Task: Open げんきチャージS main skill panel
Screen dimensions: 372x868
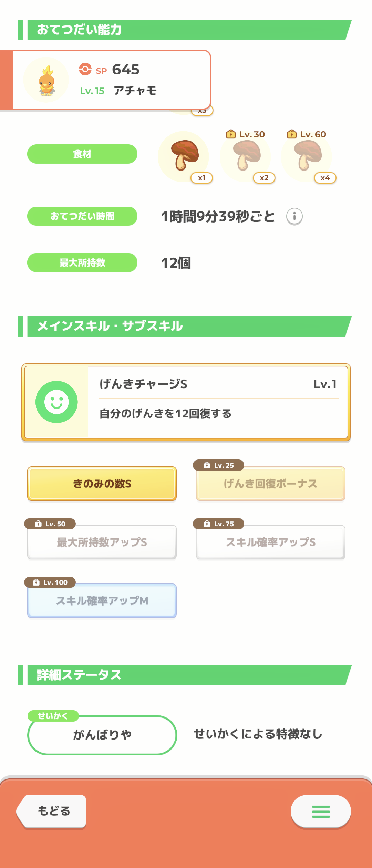Action: 186,402
